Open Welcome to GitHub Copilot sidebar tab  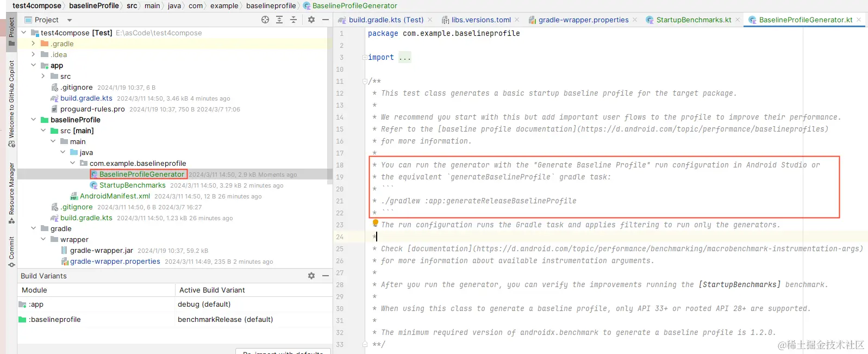(11, 103)
